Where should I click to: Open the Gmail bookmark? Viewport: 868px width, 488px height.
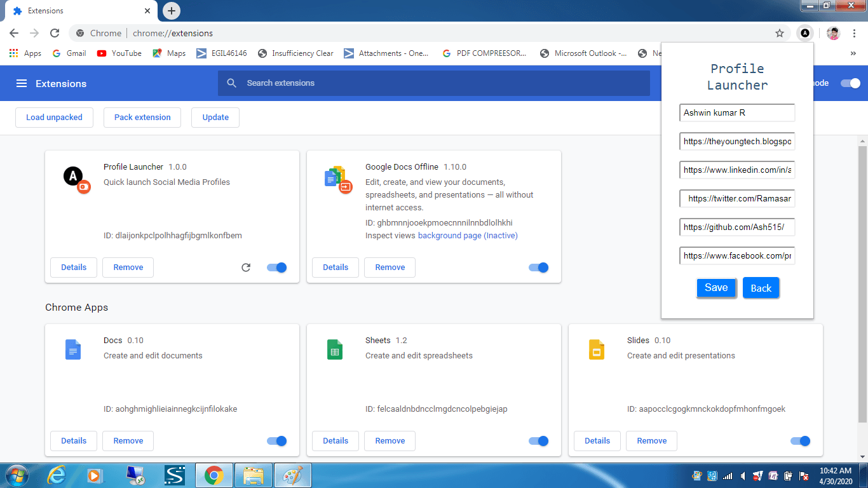69,53
